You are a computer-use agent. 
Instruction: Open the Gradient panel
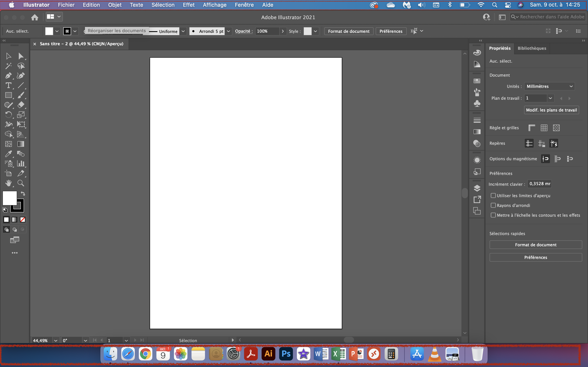pos(477,132)
